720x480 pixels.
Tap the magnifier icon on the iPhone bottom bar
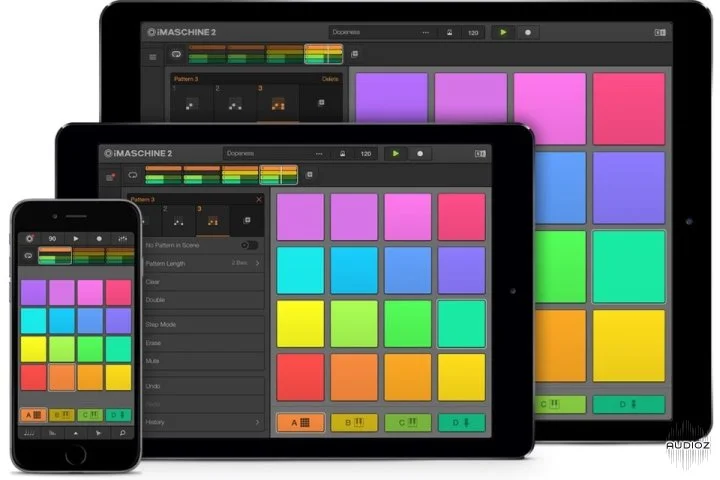(x=123, y=433)
